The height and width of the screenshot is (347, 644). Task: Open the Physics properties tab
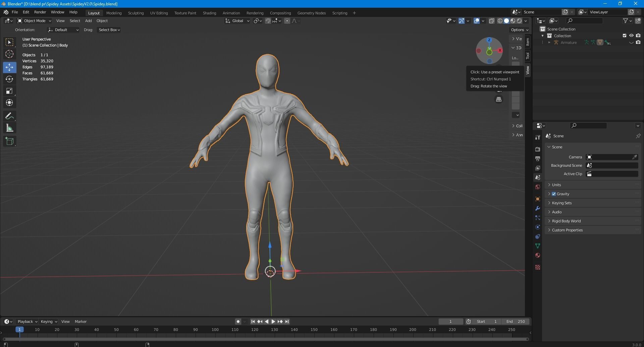[538, 227]
